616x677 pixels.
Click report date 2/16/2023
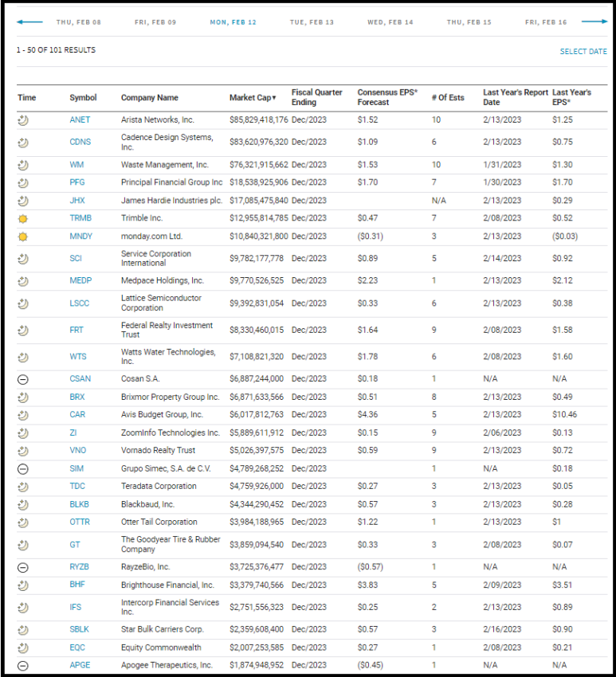pos(502,629)
